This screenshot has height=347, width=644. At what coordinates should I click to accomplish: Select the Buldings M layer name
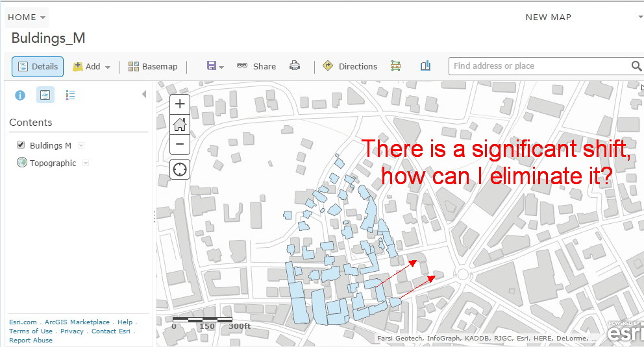point(51,145)
